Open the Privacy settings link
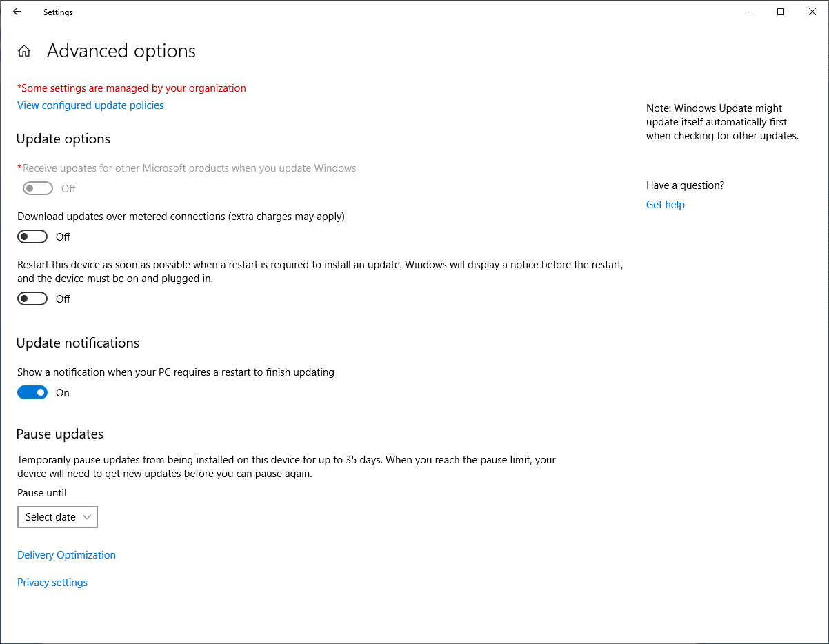This screenshot has width=829, height=644. click(x=52, y=583)
